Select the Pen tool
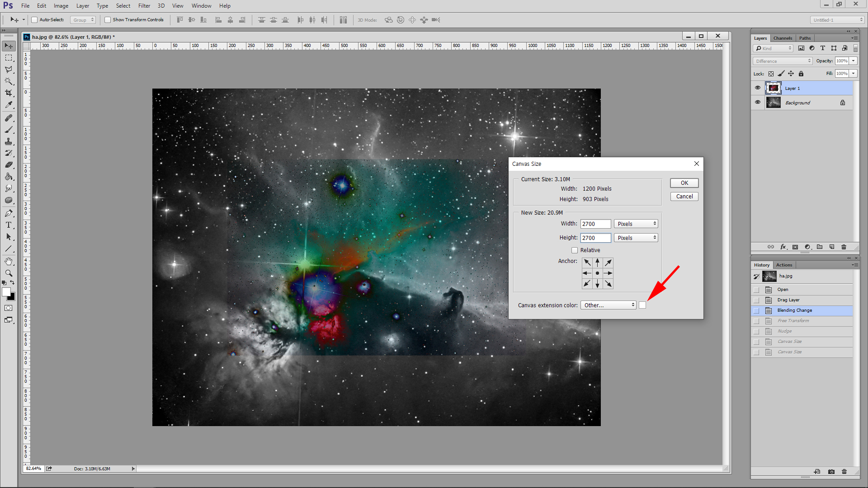 [9, 213]
